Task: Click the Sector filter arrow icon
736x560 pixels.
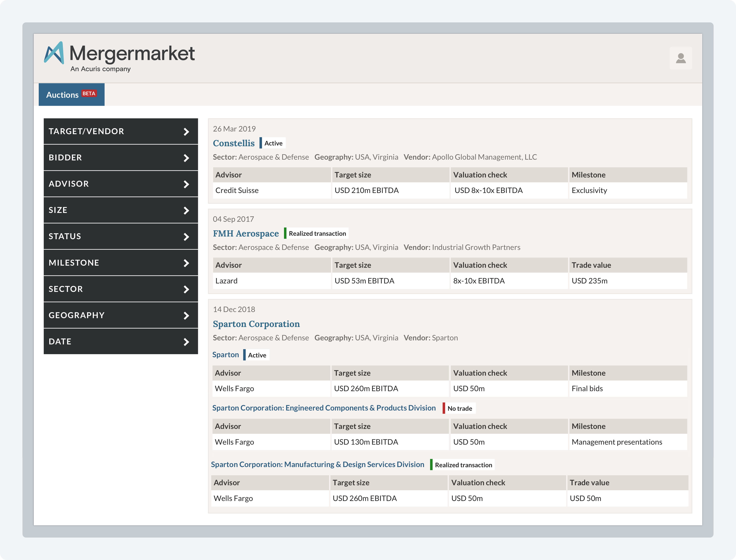Action: click(x=186, y=289)
